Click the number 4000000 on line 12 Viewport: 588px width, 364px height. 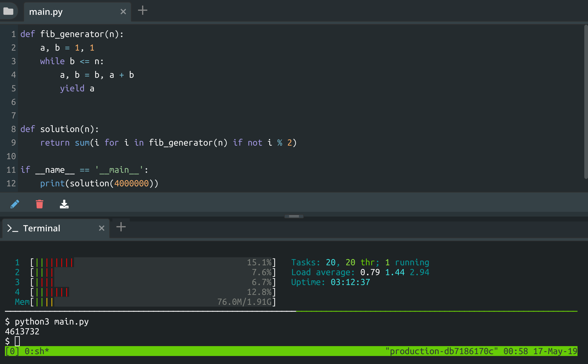point(131,183)
